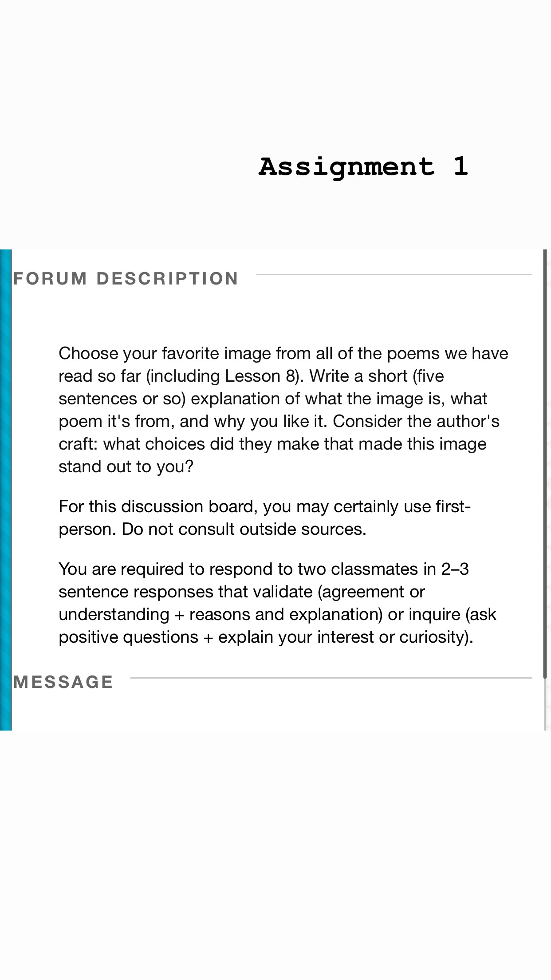Click the sentence "For this discussion board"
Viewport: 551px width, 980px height.
click(264, 506)
